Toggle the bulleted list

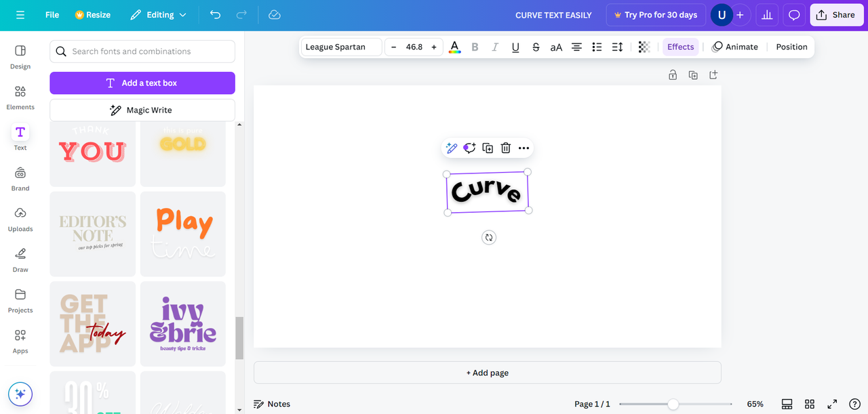tap(597, 47)
